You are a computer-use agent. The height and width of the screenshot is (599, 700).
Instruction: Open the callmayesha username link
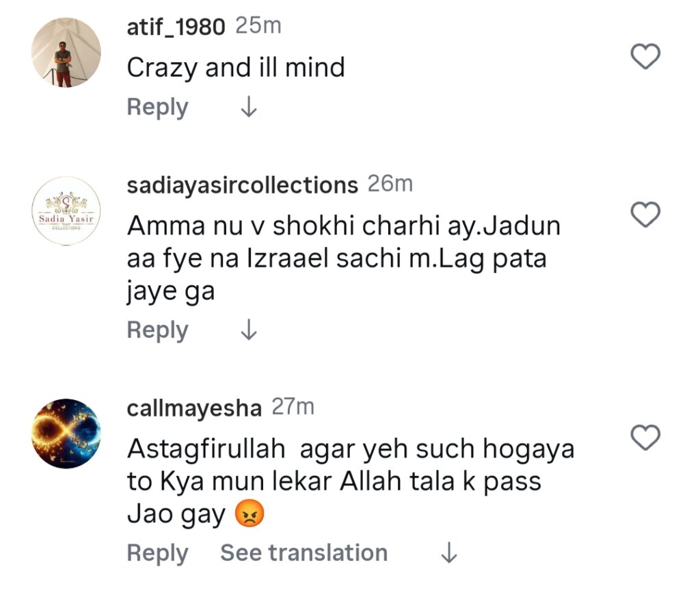coord(194,408)
